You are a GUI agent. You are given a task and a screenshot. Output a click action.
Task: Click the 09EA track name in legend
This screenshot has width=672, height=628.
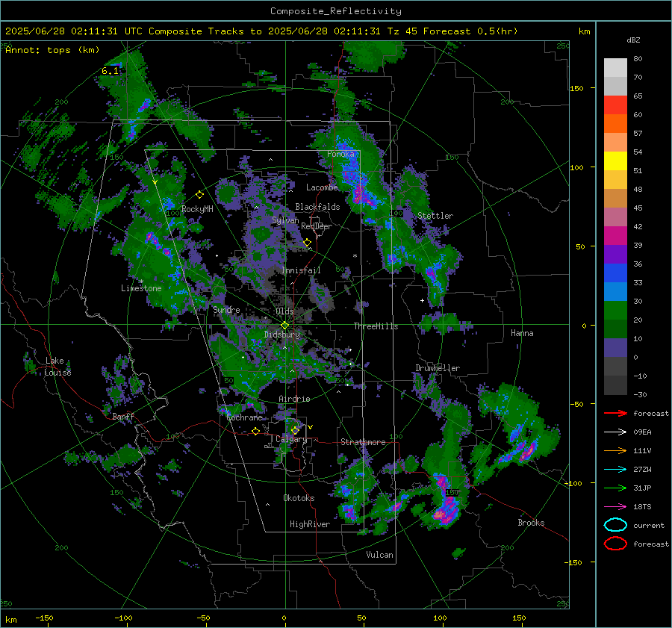642,432
